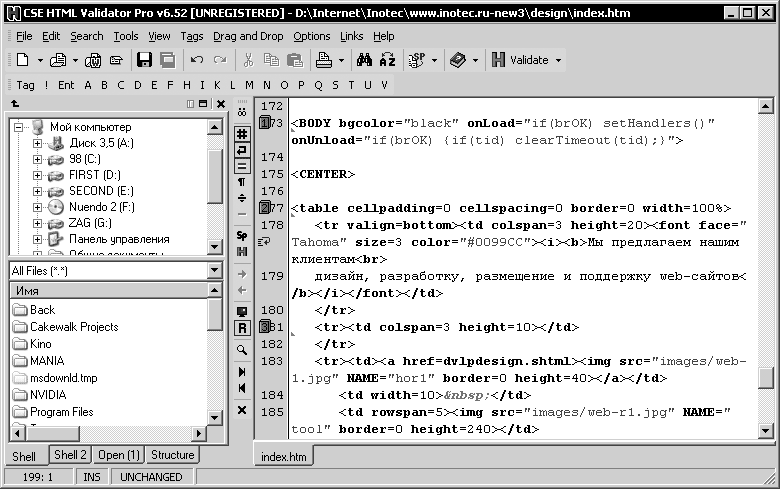Click the vertical Sp spell icon

242,235
